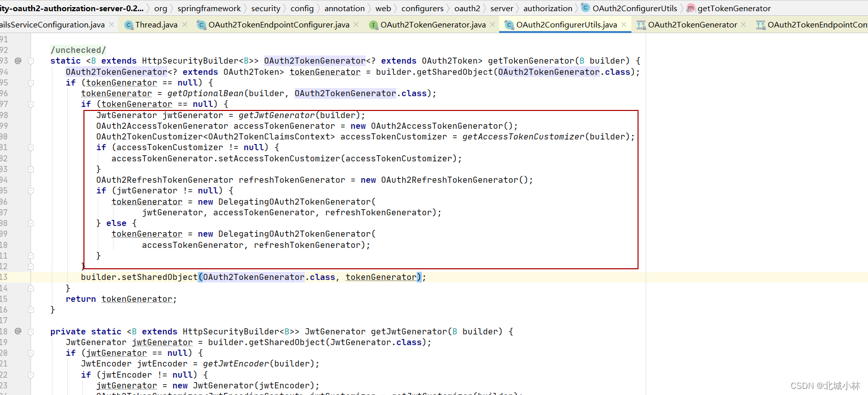This screenshot has width=868, height=395.
Task: Collapse the getJwtGenerator method body
Action: tap(31, 332)
